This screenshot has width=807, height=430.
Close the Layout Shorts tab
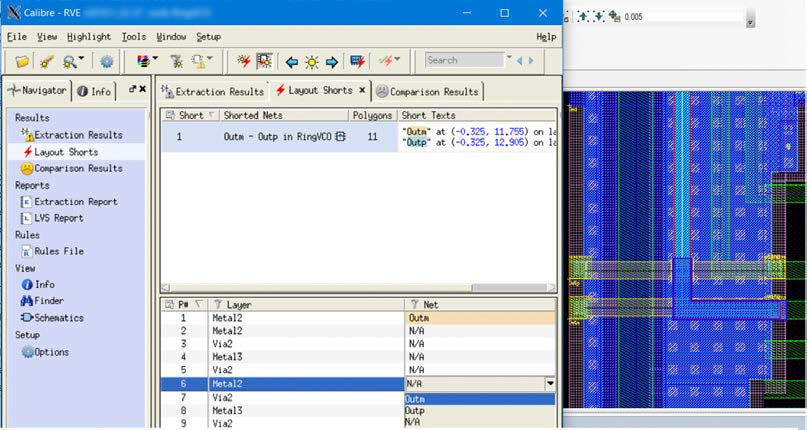click(362, 90)
